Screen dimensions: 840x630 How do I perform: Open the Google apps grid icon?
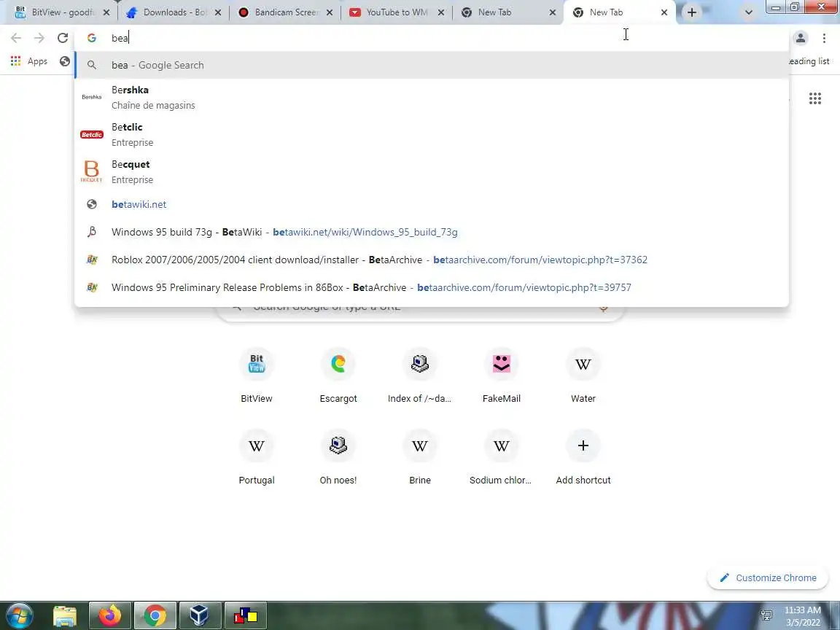814,98
